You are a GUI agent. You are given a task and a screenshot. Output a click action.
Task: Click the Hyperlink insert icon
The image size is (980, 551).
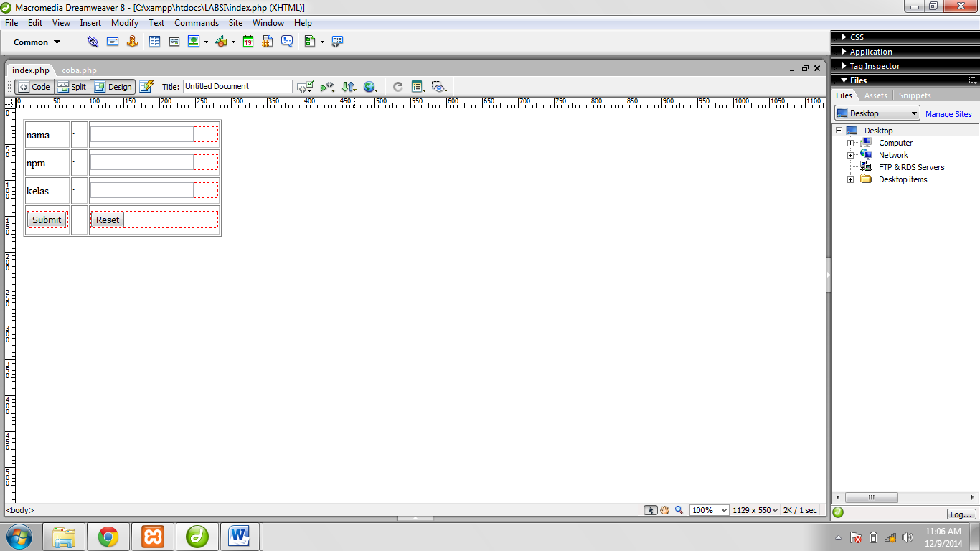click(x=93, y=42)
